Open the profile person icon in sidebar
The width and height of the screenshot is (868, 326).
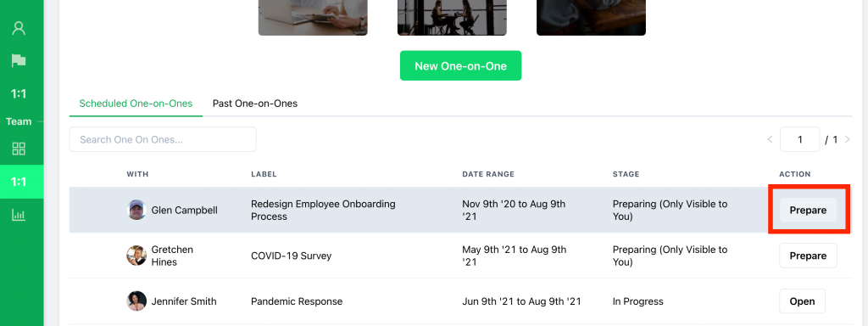[x=19, y=28]
